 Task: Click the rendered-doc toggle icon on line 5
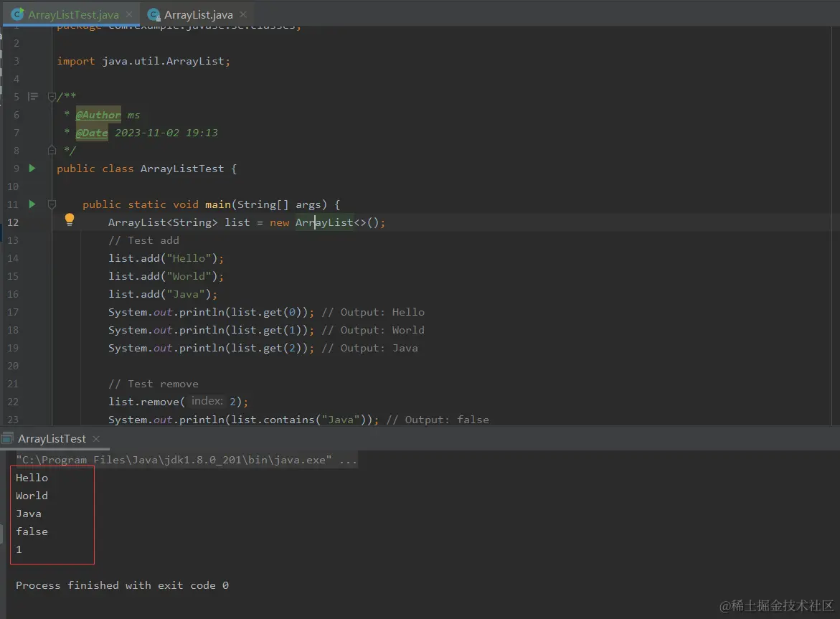click(x=33, y=96)
